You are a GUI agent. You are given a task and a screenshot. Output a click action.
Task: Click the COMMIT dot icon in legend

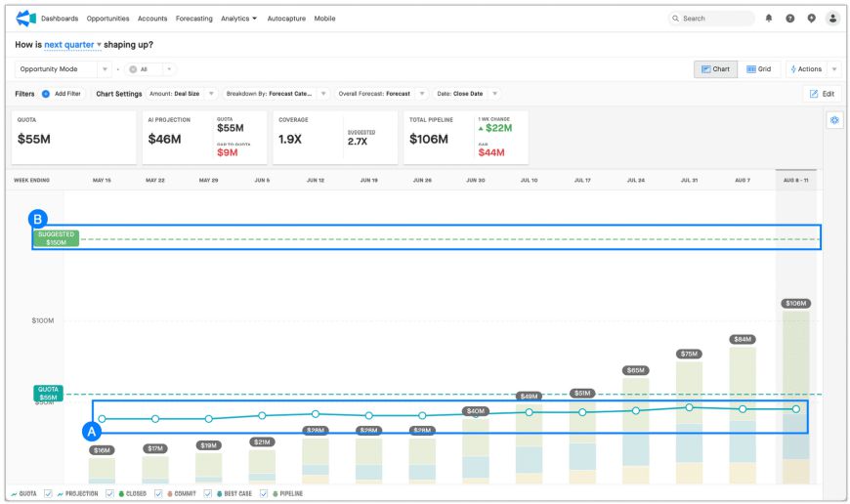tap(170, 493)
